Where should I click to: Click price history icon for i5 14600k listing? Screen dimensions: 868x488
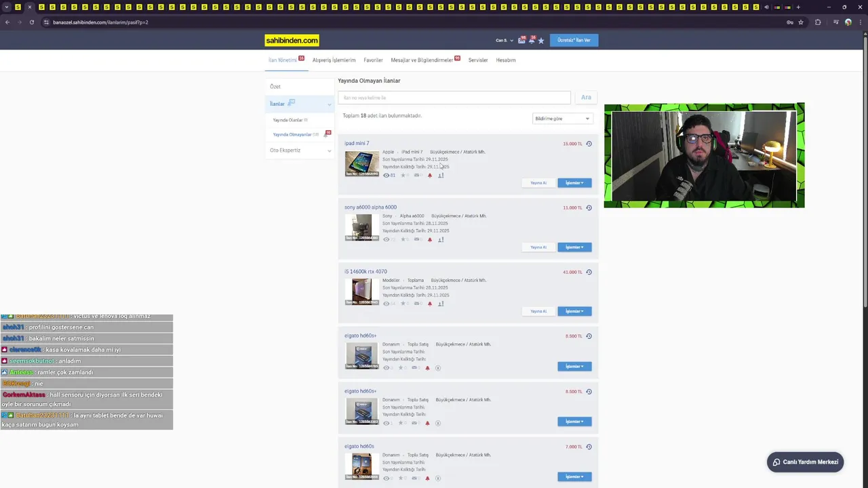point(589,272)
